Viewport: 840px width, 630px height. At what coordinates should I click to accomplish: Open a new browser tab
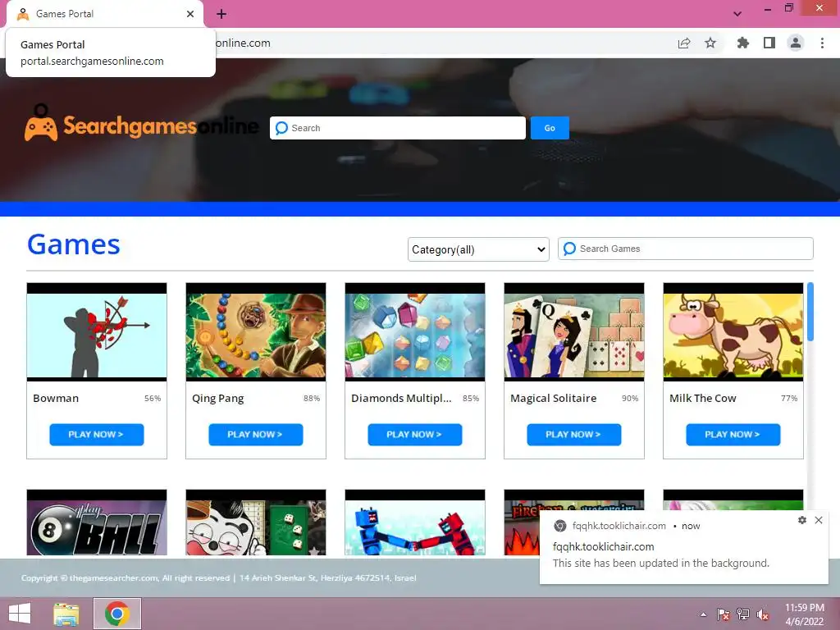click(x=221, y=14)
